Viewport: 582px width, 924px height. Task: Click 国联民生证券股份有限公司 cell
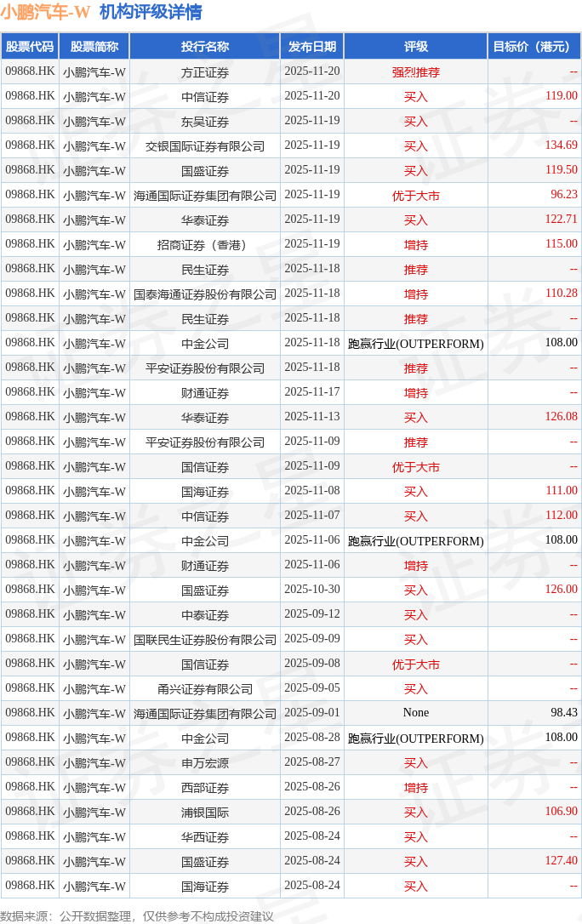[x=205, y=639]
